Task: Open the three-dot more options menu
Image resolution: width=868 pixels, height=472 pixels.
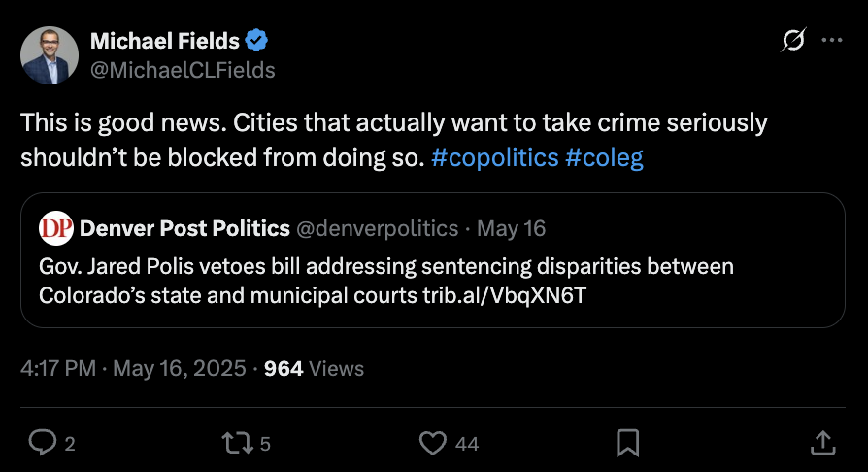Action: [x=832, y=40]
